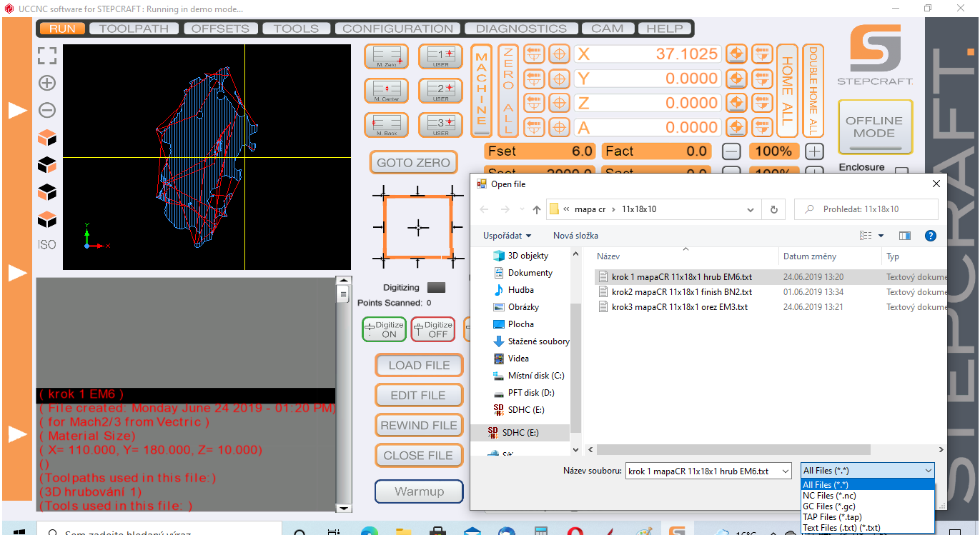
Task: Select the second cube view icon
Action: (47, 165)
